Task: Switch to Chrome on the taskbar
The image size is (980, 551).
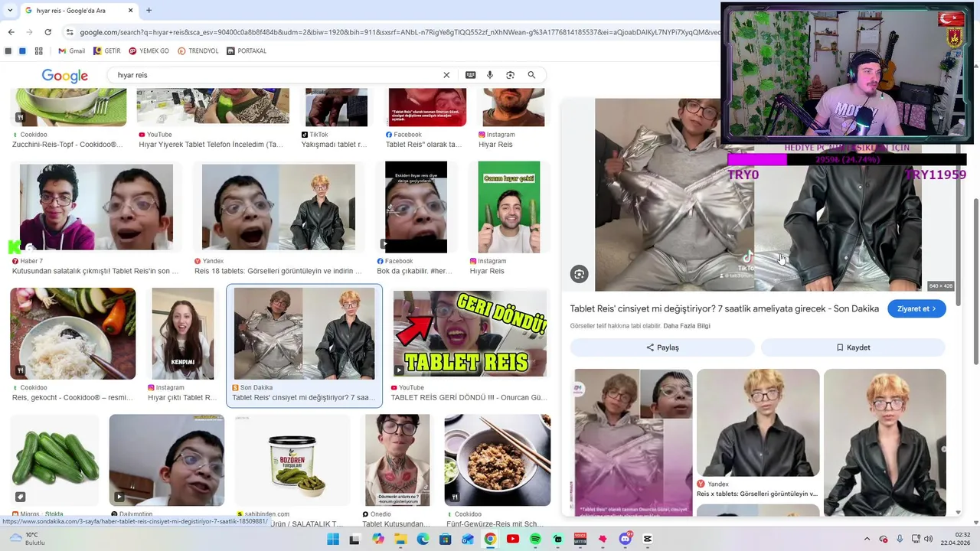Action: [490, 539]
